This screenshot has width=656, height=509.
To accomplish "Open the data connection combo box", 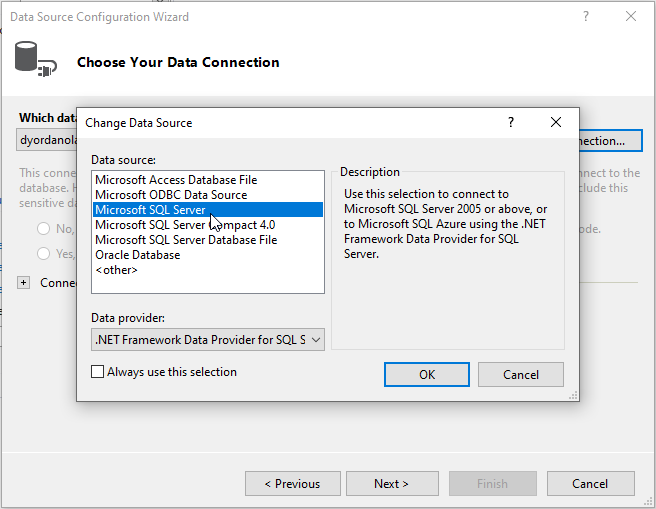I will pos(48,140).
